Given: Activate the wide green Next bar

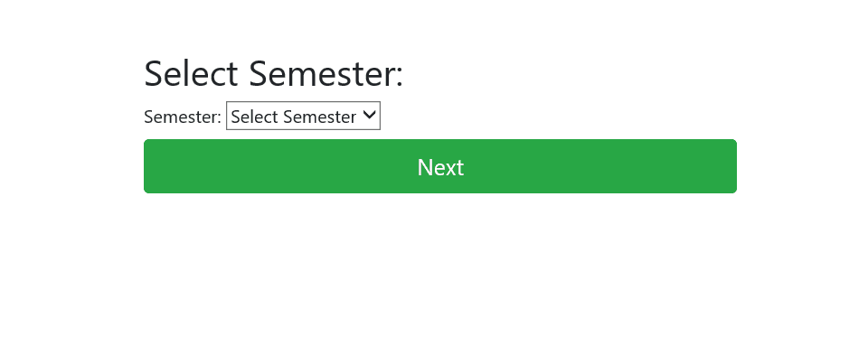Looking at the screenshot, I should coord(440,166).
